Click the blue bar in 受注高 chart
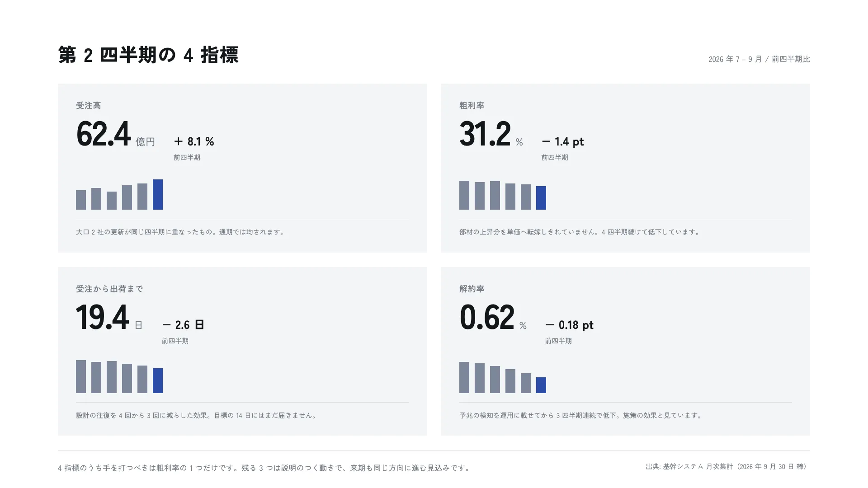The image size is (868, 488). click(158, 195)
